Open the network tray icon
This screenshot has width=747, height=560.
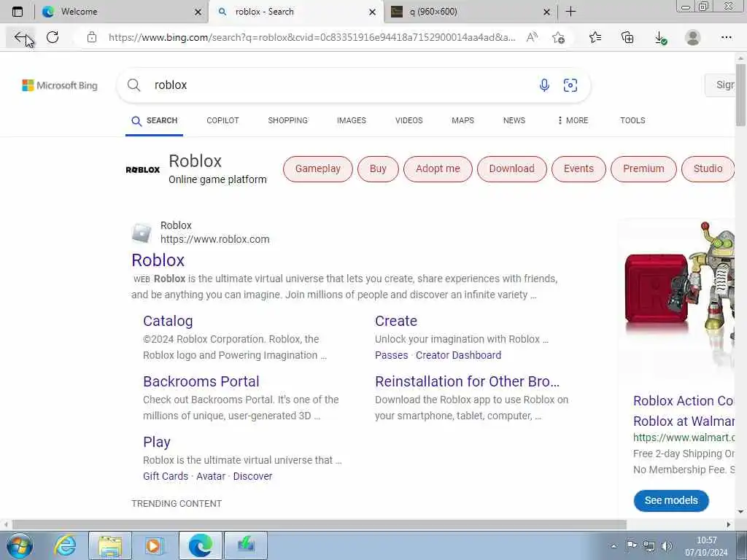[649, 546]
